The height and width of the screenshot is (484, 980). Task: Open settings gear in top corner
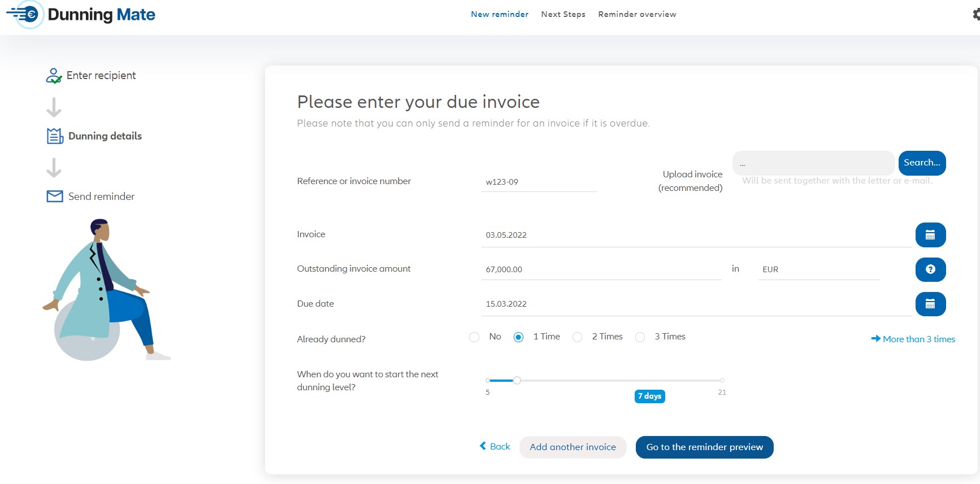pos(976,14)
